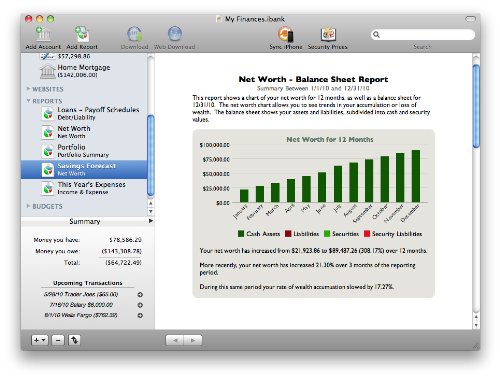Click the document icon in window title
500x378 pixels.
click(219, 19)
